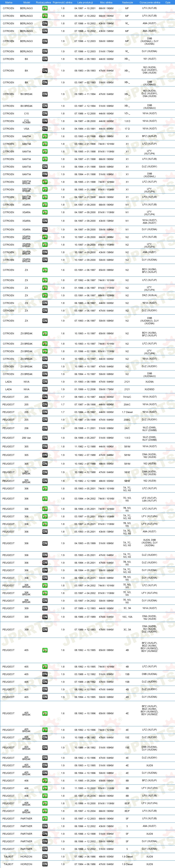Click the PB icon in Peugeot 406 1.6 row
The image size is (175, 868).
click(45, 781)
